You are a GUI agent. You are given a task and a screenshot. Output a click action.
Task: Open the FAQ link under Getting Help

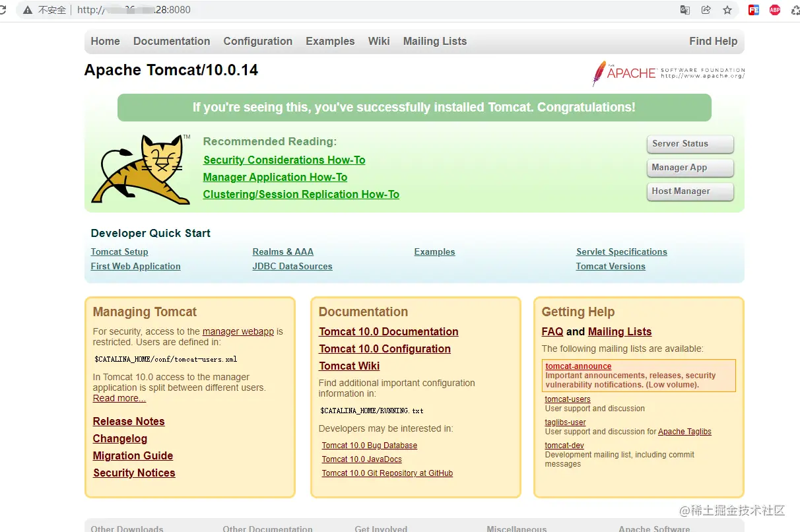tap(552, 331)
